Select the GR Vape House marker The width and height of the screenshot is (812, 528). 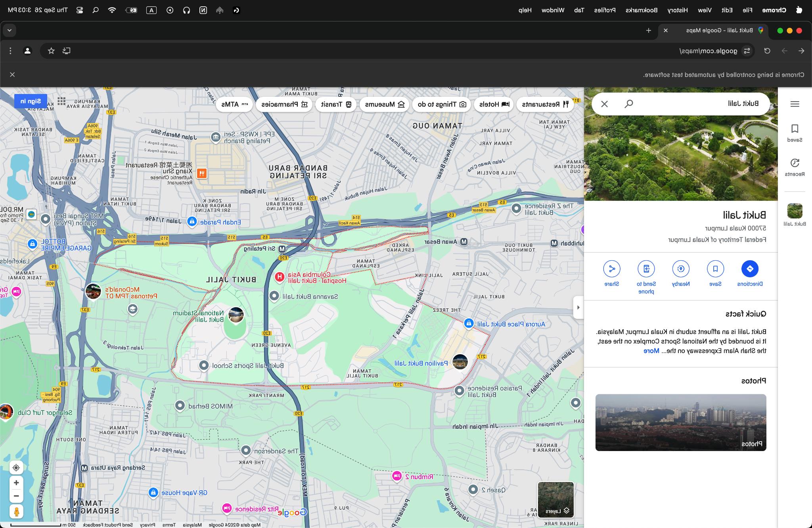click(153, 492)
